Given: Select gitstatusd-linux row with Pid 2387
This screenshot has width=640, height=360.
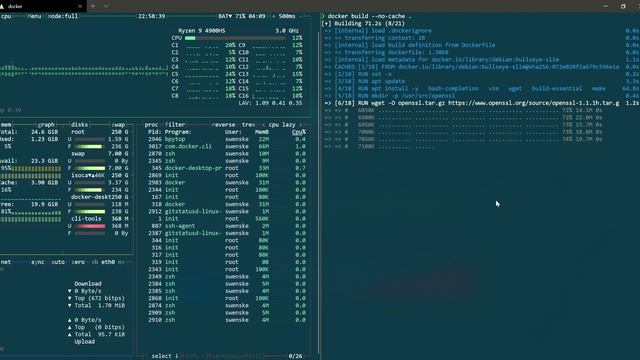Looking at the screenshot, I should pos(227,233).
